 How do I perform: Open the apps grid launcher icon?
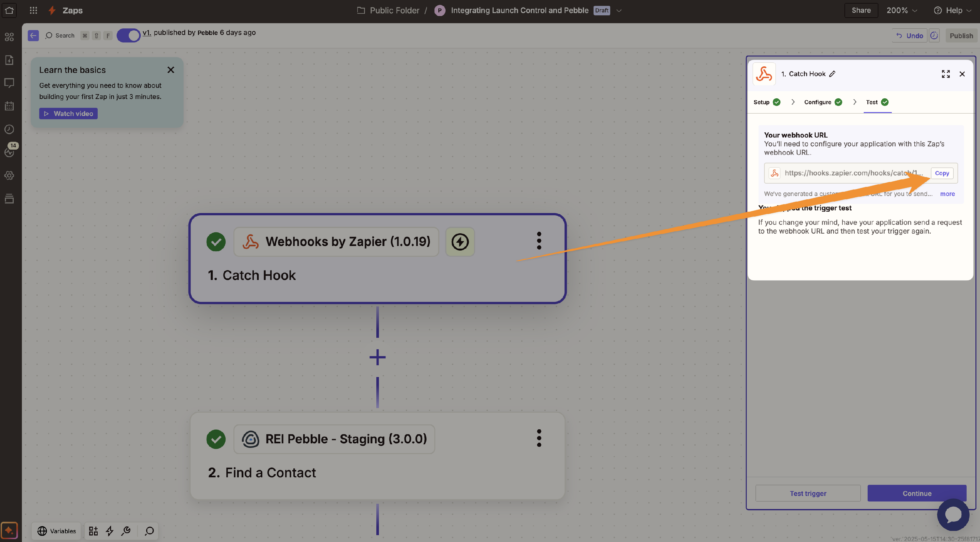(x=33, y=10)
